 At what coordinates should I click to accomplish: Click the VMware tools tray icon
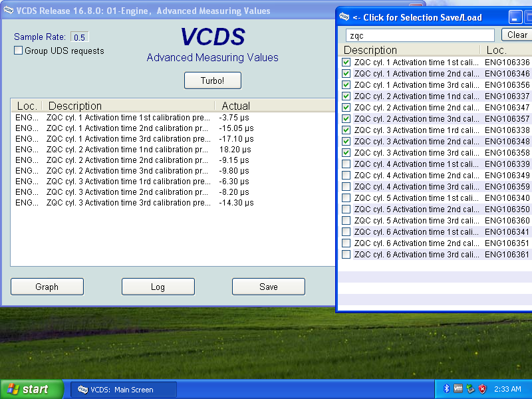(x=458, y=388)
